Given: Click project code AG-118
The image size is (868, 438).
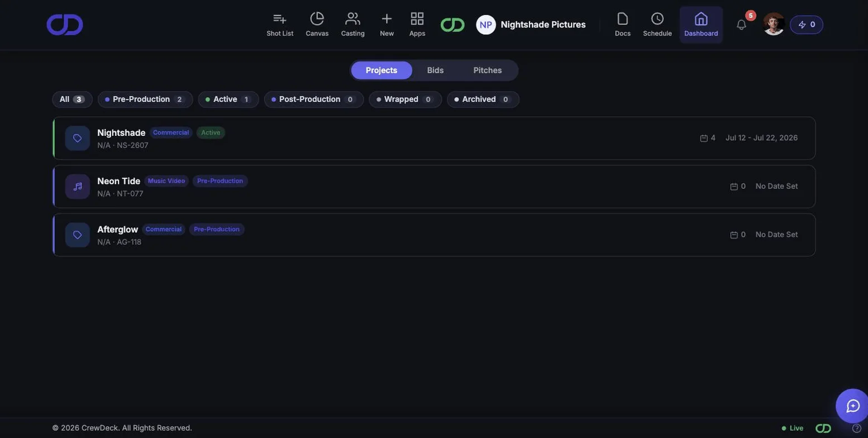Looking at the screenshot, I should [x=129, y=242].
